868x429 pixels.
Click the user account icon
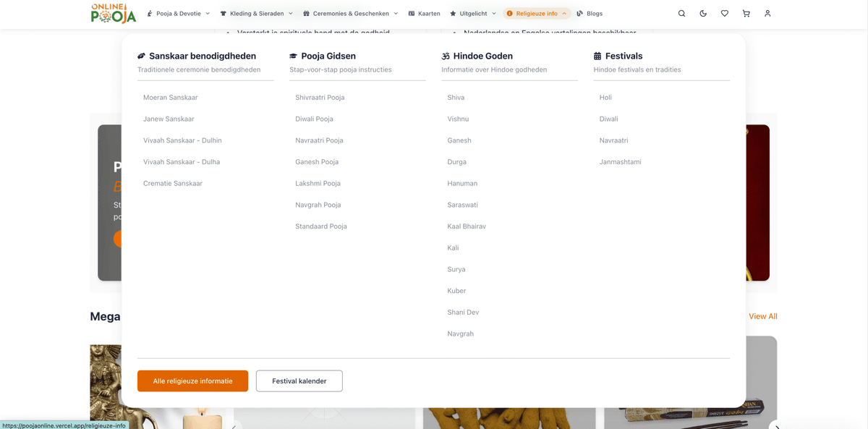[767, 14]
